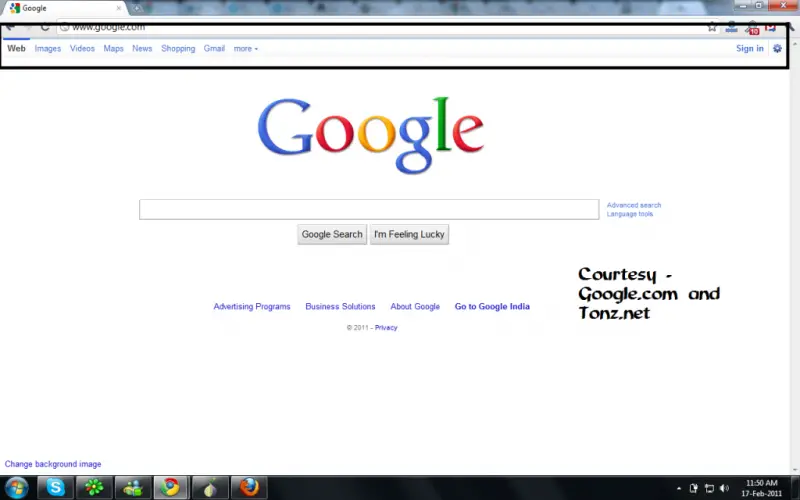Open the Windows Start menu
This screenshot has height=500, width=800.
[16, 488]
